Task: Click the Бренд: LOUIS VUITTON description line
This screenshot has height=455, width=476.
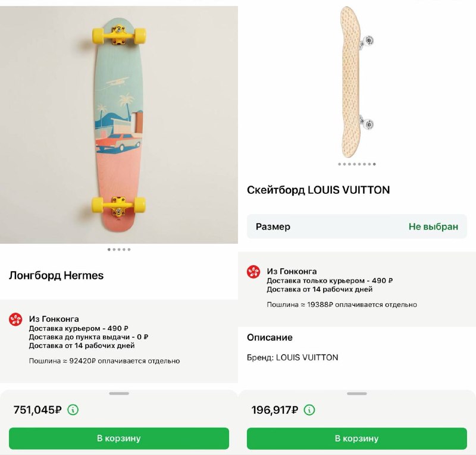Action: 292,357
